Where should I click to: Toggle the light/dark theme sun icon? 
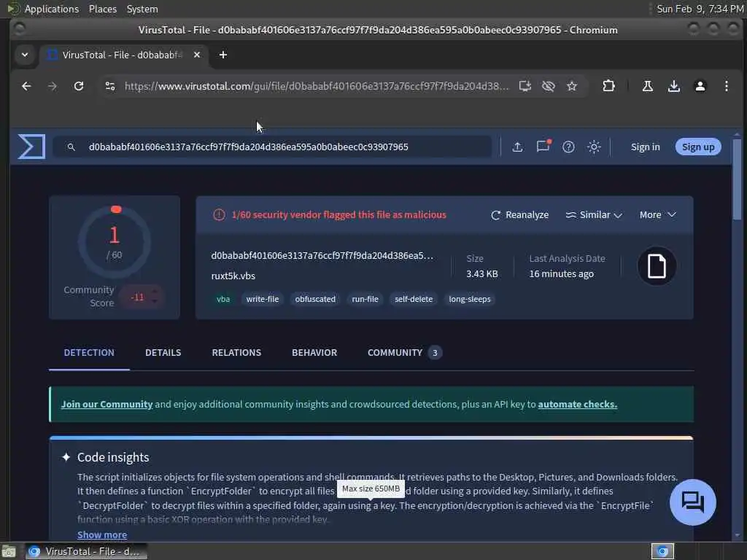[x=594, y=147]
